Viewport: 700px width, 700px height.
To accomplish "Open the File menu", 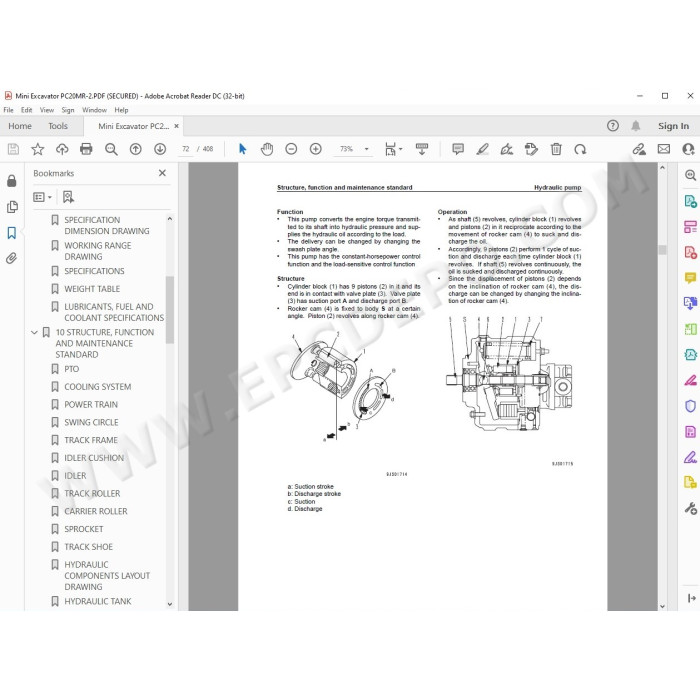I will click(x=8, y=110).
